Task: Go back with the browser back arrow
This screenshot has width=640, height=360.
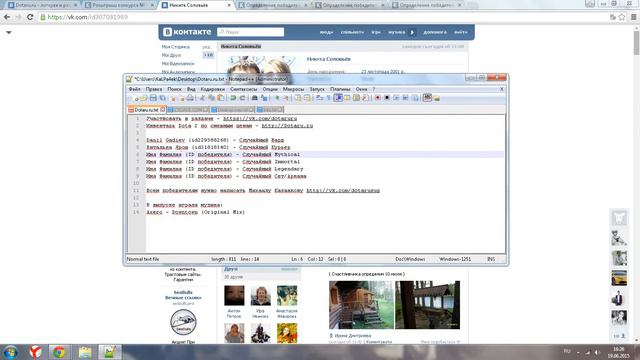Action: click(7, 17)
